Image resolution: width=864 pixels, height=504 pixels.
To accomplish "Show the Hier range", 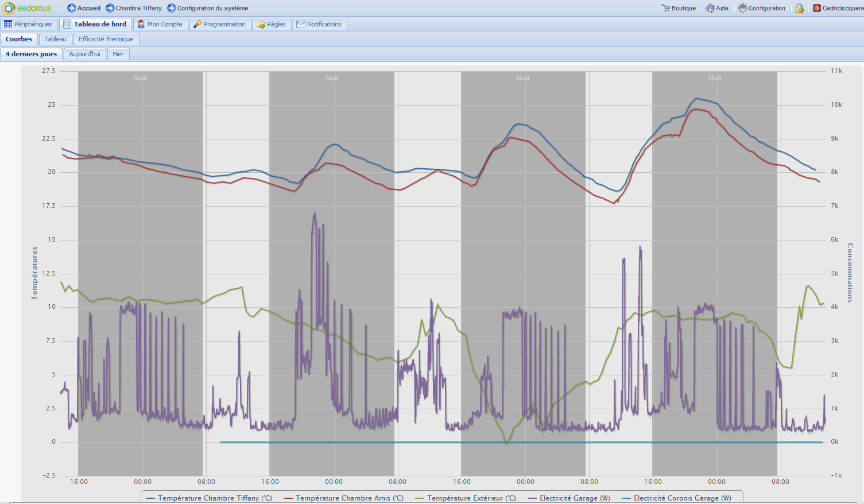I will coord(118,54).
